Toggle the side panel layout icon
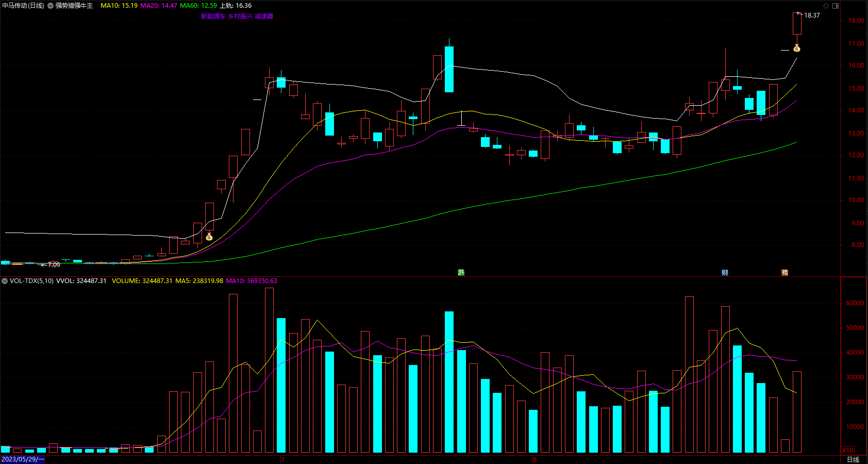 836,6
